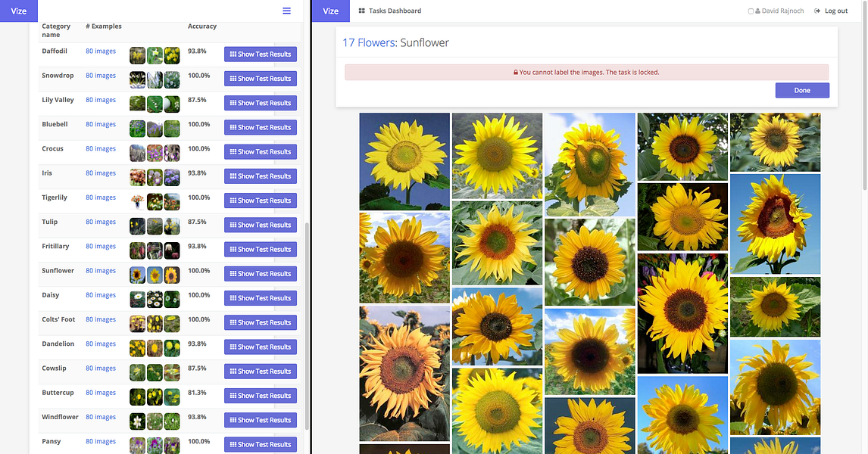This screenshot has width=868, height=454.
Task: Click the 17 Flowers breadcrumb link
Action: [369, 42]
